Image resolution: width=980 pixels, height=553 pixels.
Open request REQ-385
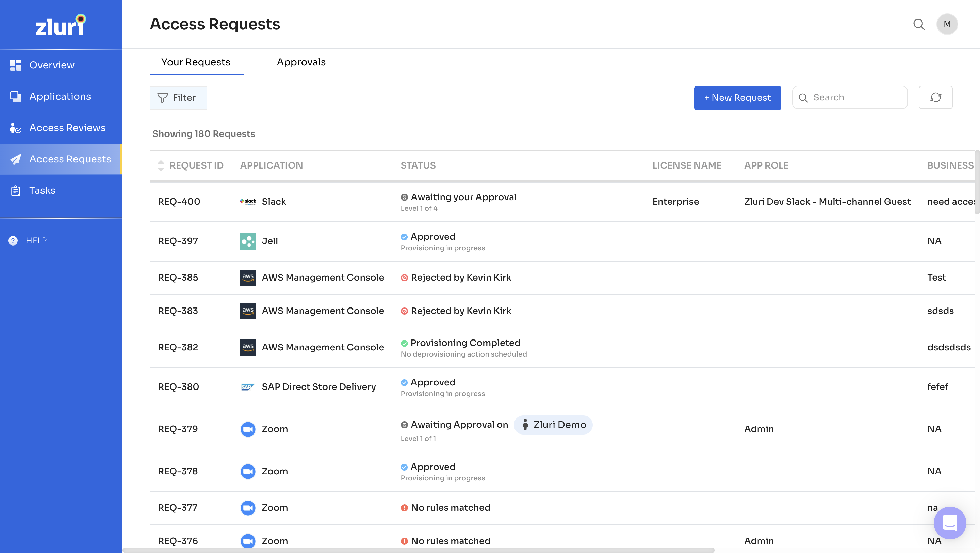pos(178,278)
